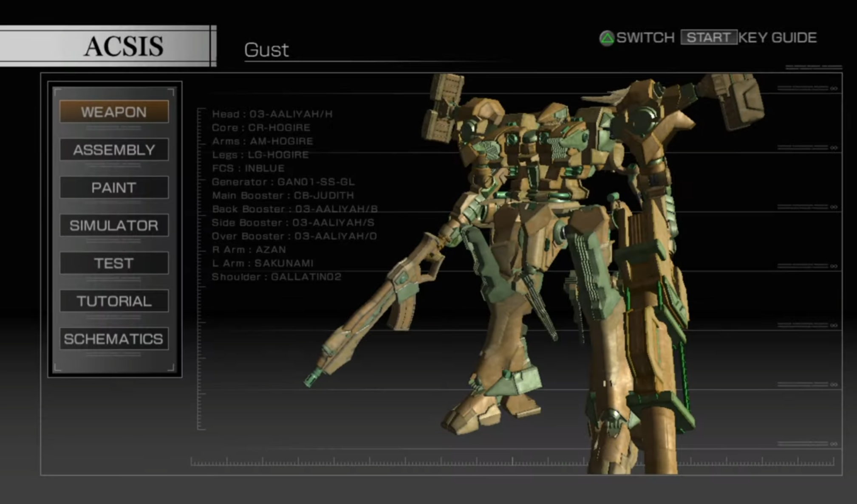Click the Generator GAN01-SS-GL entry
Viewport: 857px width, 504px height.
tap(283, 182)
